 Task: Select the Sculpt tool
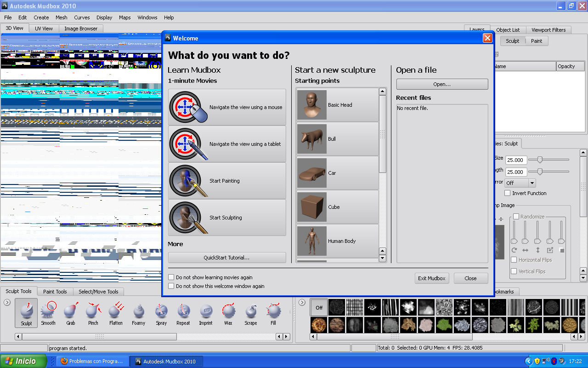click(x=26, y=313)
